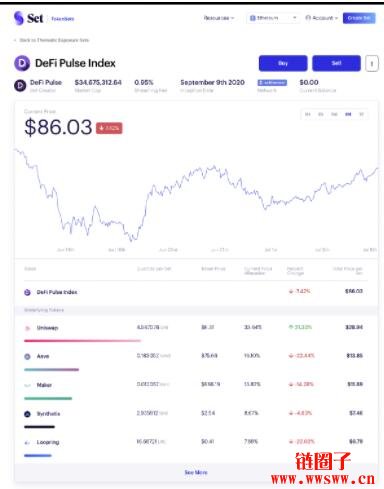Viewport: 384px width, 489px height.
Task: Click the Aave token icon
Action: tap(27, 356)
